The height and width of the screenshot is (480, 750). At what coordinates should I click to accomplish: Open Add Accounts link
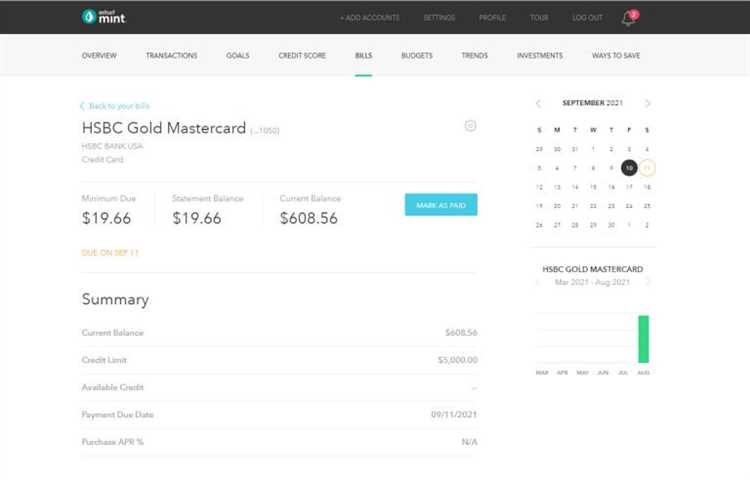[x=370, y=18]
